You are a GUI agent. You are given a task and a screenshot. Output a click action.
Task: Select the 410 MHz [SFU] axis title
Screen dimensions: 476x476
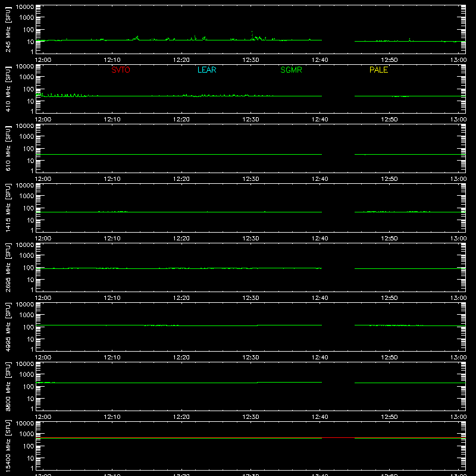tap(8, 89)
